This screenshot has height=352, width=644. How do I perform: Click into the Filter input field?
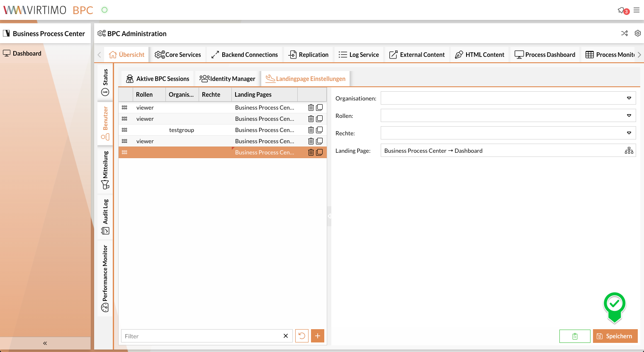(x=201, y=336)
